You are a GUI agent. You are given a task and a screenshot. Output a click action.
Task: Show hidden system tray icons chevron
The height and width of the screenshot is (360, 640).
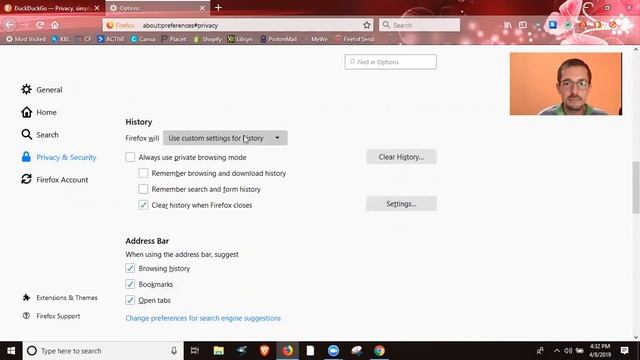(x=557, y=351)
